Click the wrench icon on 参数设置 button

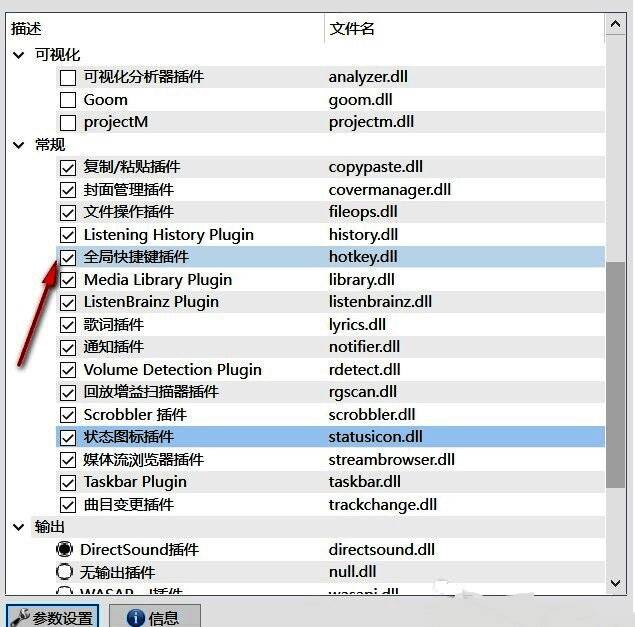click(x=19, y=617)
